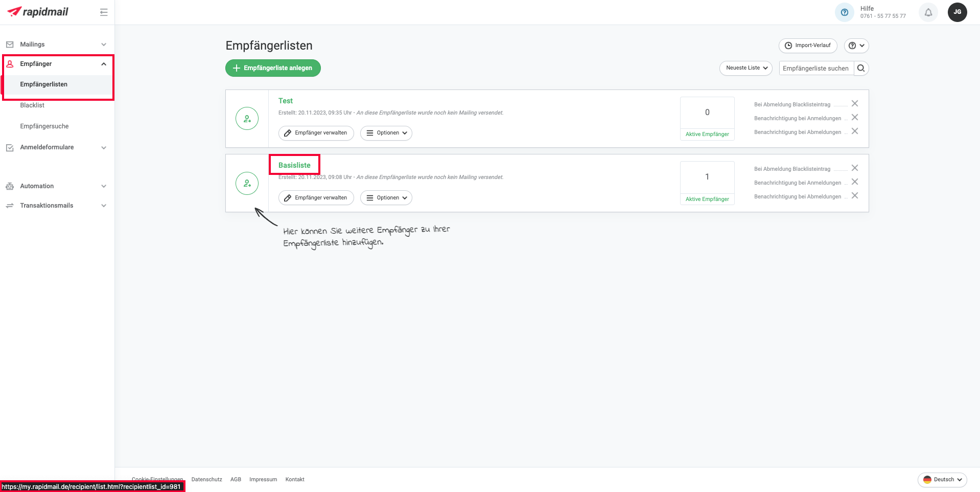The width and height of the screenshot is (980, 492).
Task: Click Empfängerliste anlegen button
Action: (273, 68)
